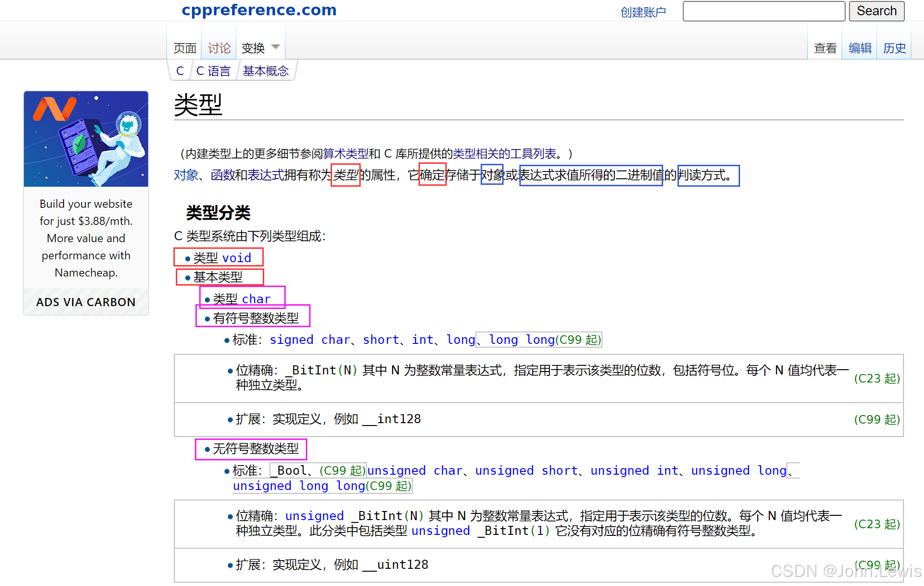Image resolution: width=924 pixels, height=586 pixels.
Task: Go to the C breadcrumb link
Action: click(x=180, y=71)
